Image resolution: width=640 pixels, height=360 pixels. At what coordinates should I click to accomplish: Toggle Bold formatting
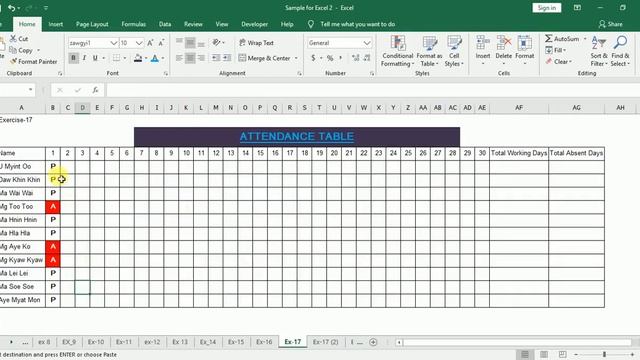click(73, 58)
